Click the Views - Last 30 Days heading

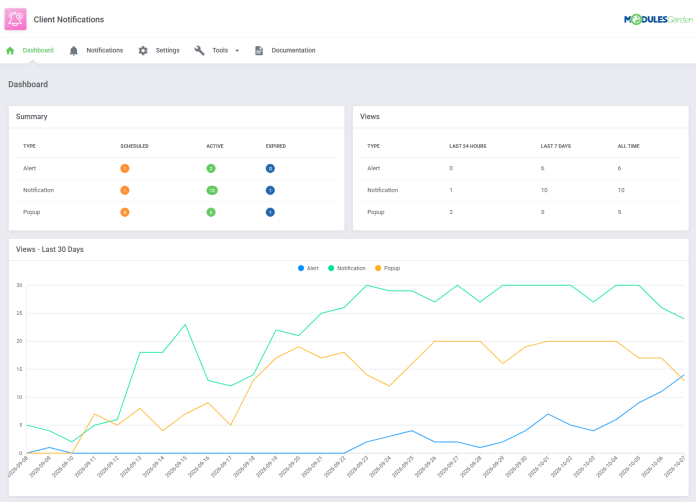tap(50, 249)
